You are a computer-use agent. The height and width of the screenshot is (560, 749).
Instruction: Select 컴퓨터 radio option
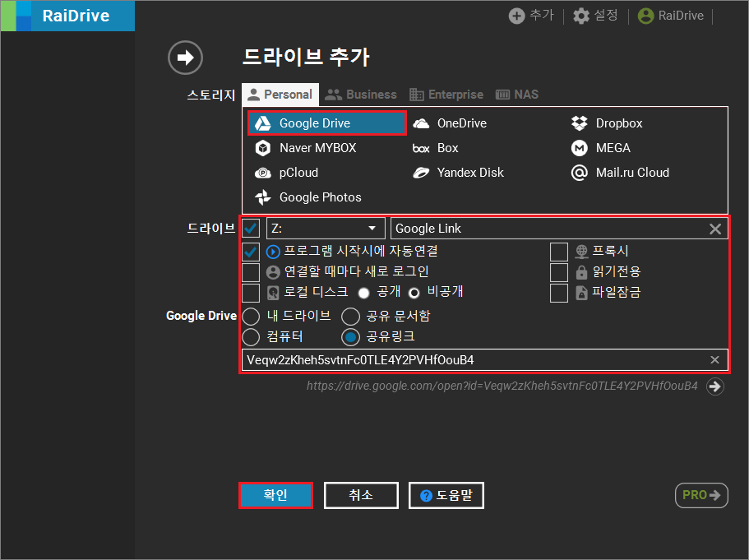[x=251, y=337]
